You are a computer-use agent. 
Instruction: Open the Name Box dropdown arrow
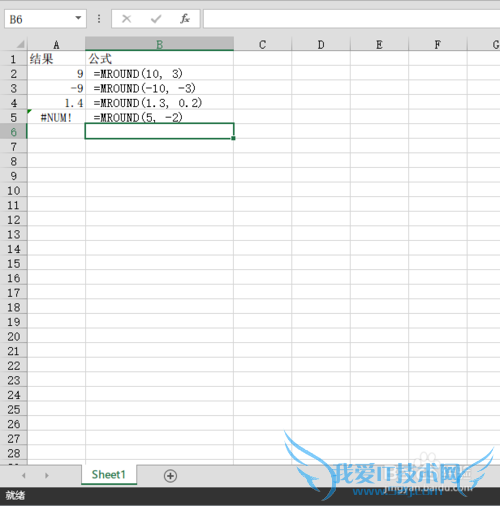[78, 18]
